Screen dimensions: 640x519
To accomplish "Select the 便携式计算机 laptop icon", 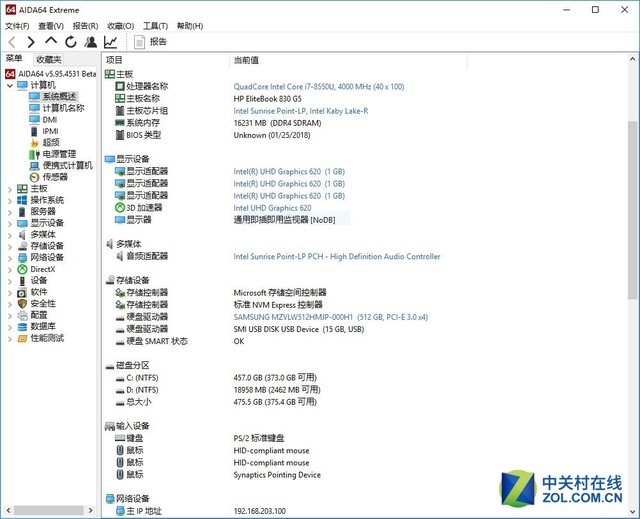I will tap(34, 166).
